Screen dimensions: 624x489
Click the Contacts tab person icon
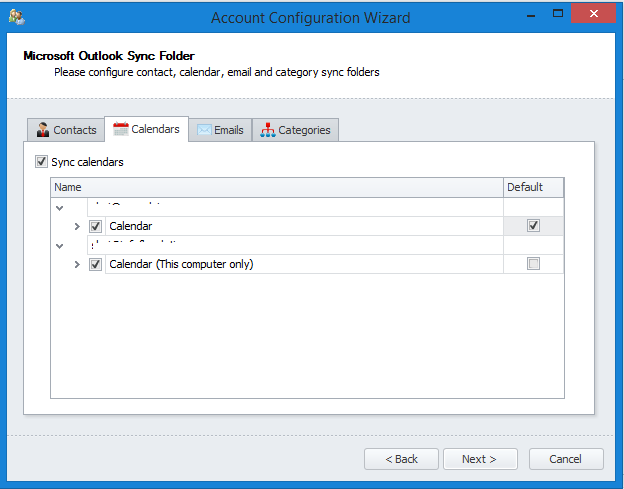(x=43, y=130)
